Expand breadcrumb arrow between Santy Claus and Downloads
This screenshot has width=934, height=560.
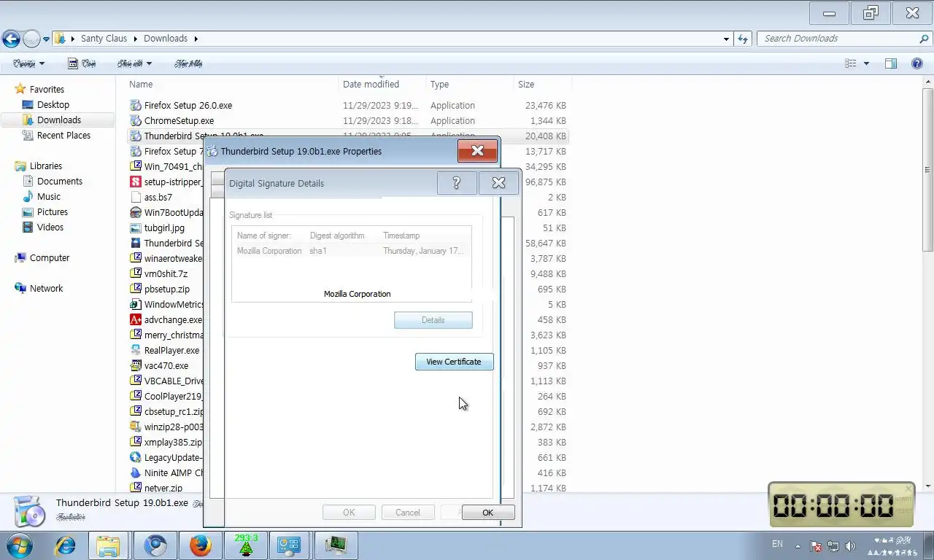point(135,39)
